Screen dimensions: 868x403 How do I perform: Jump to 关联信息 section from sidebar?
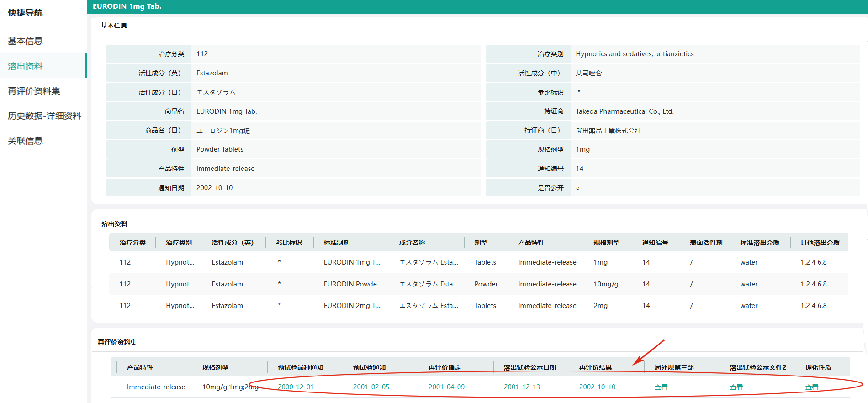25,141
